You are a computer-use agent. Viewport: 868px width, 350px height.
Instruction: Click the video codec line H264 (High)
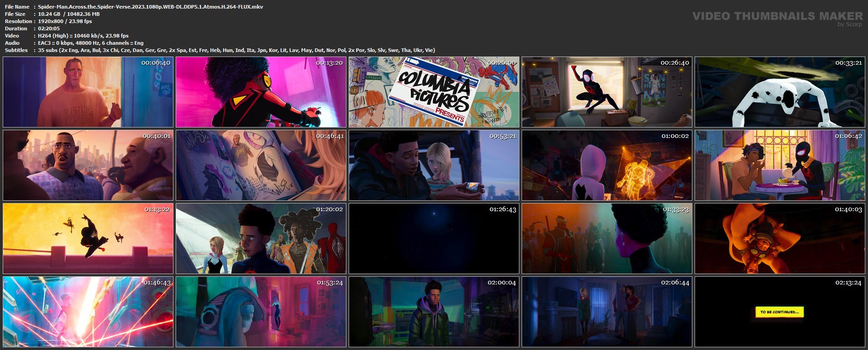click(x=83, y=36)
